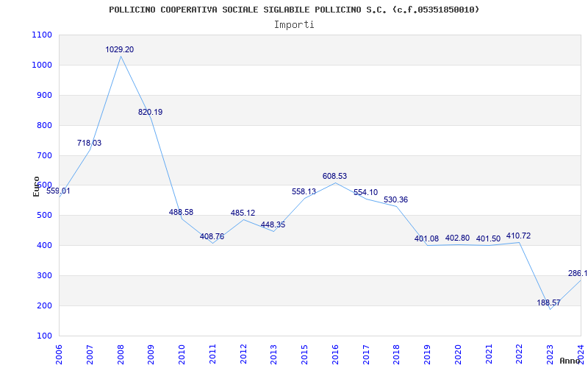Click the 2016 x-axis year label
Viewport: 588px width, 368px height.
tap(335, 353)
